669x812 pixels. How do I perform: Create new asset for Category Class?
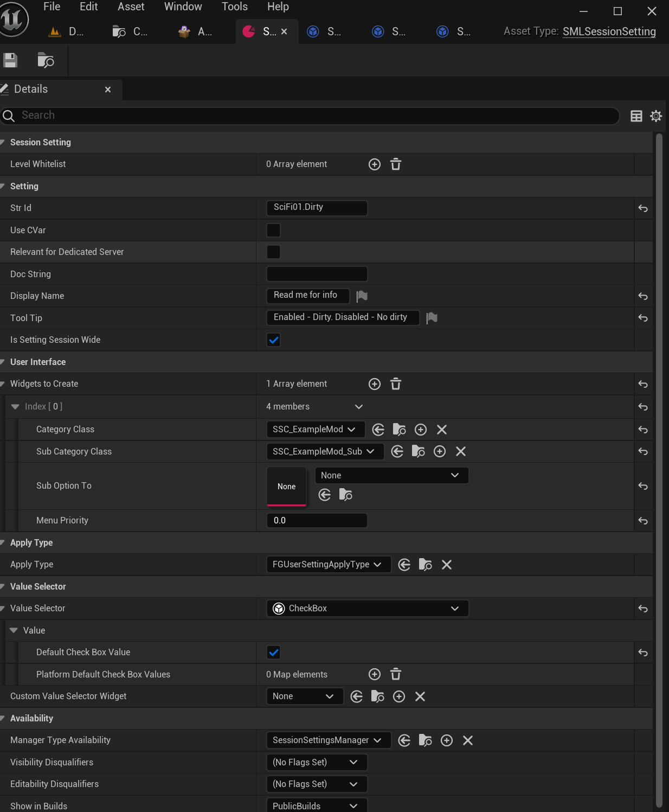pyautogui.click(x=421, y=430)
